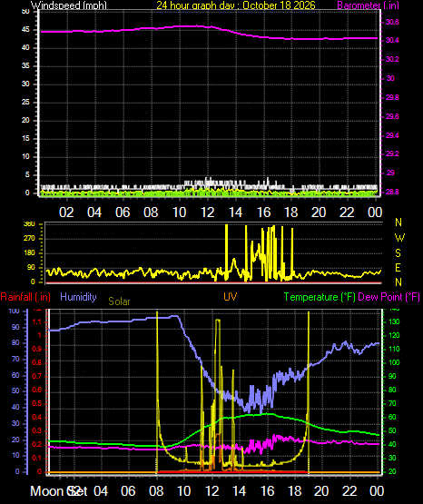Click the "Windspeed (mph)" axis title
Image resolution: width=423 pixels, height=504 pixels.
pyautogui.click(x=69, y=5)
